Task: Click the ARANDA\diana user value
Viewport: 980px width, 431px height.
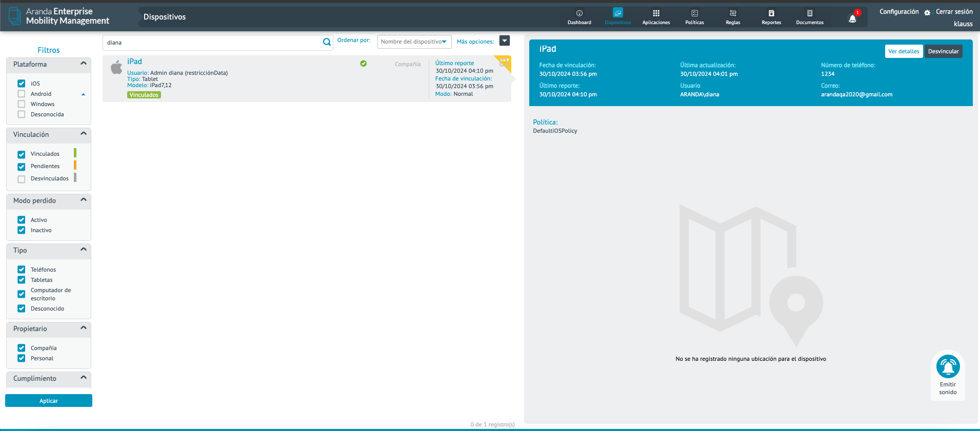Action: tap(699, 94)
